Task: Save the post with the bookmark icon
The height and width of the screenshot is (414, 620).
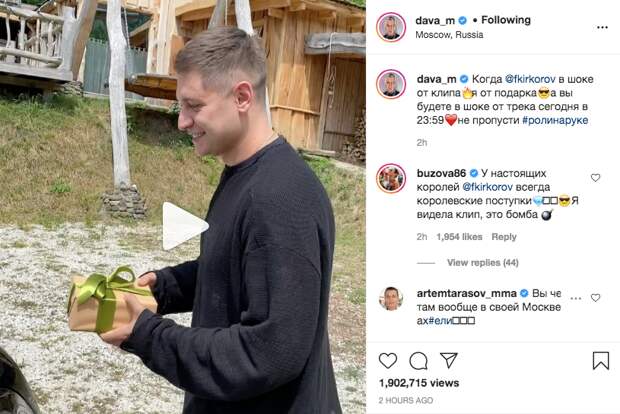Action: pos(601,361)
